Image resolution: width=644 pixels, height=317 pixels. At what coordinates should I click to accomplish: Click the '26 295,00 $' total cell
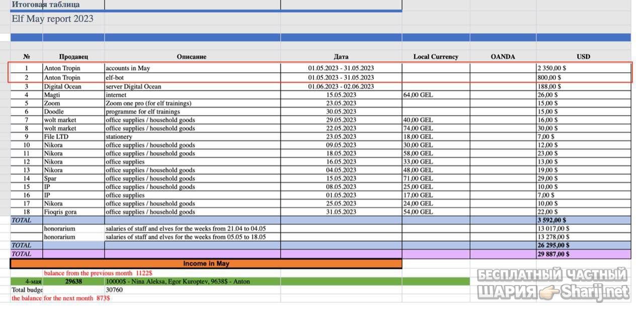pos(583,245)
